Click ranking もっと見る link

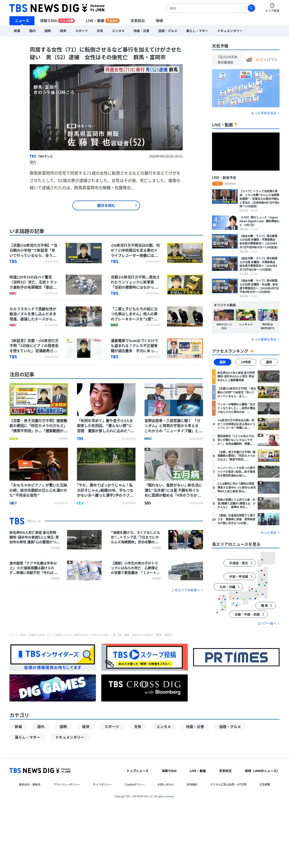click(270, 532)
